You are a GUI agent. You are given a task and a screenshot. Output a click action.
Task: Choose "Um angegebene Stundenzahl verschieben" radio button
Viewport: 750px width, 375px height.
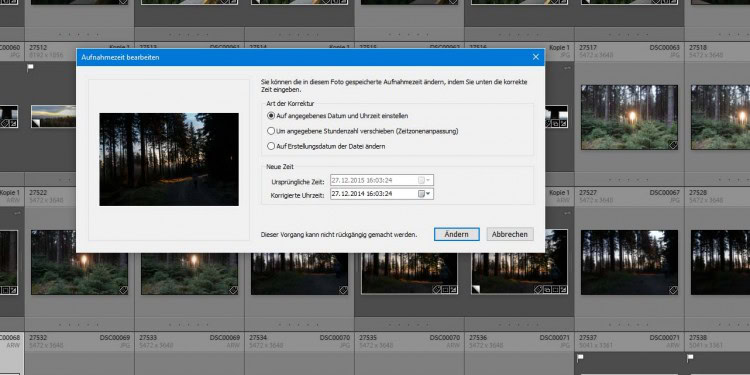point(271,131)
